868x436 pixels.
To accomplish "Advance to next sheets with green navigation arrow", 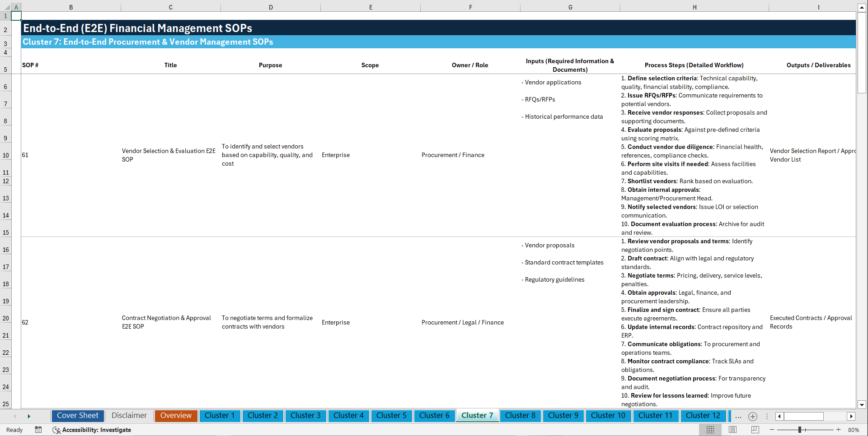I will tap(29, 416).
